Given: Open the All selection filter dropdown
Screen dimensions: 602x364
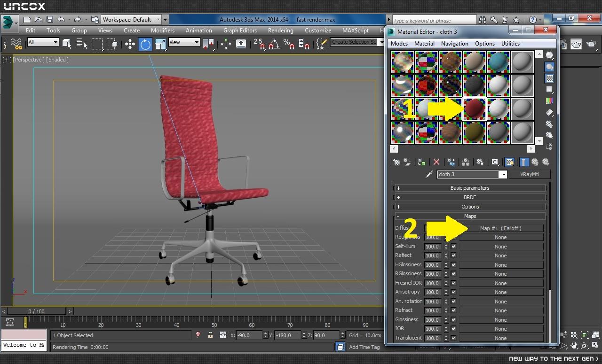Looking at the screenshot, I should [43, 42].
